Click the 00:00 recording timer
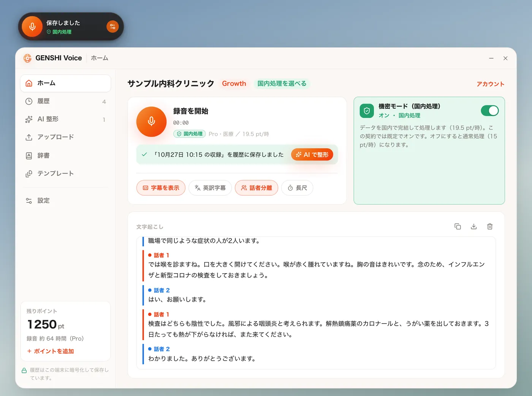The height and width of the screenshot is (396, 532). [x=181, y=123]
